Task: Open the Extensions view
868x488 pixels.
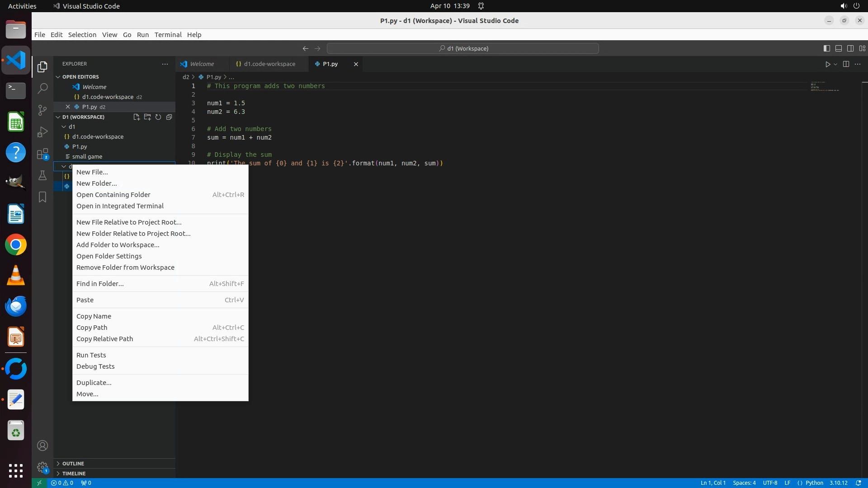Action: coord(42,154)
